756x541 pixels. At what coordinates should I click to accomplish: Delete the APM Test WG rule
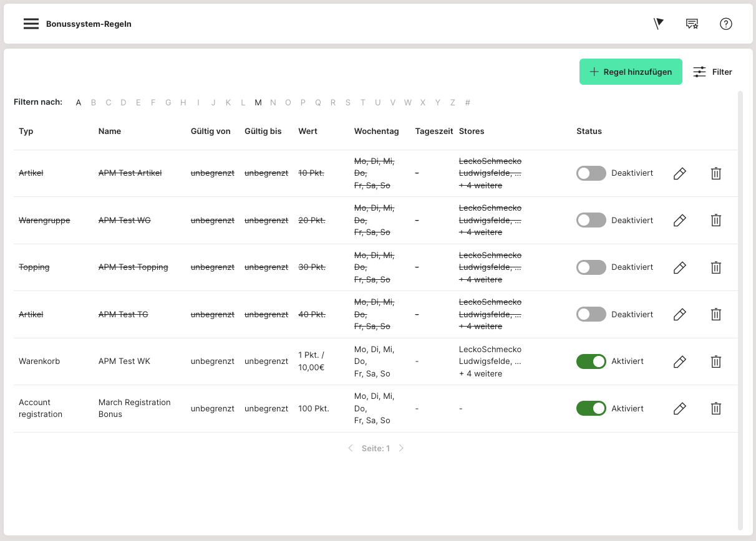[x=715, y=220]
